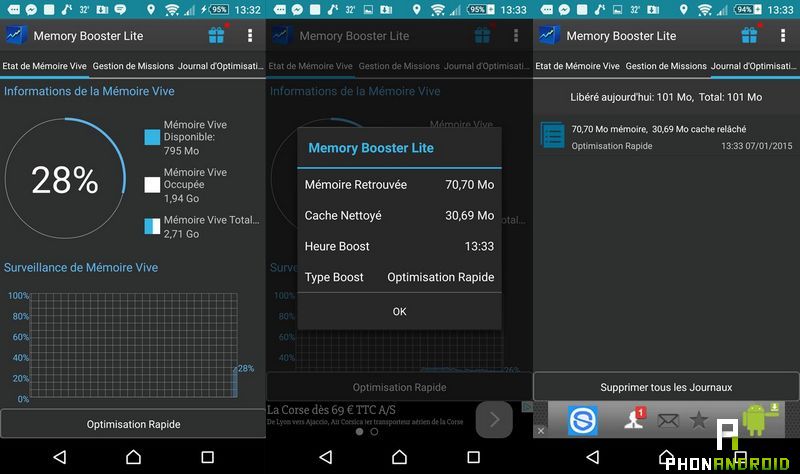
Task: Tap green Android download icon in ad
Action: tap(760, 418)
